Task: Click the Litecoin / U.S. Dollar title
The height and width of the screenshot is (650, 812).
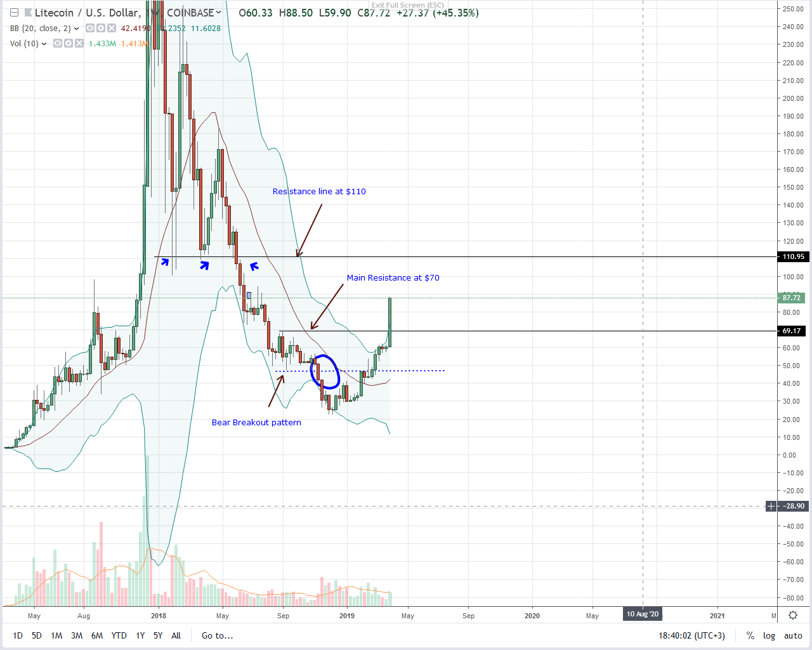Action: [x=88, y=13]
